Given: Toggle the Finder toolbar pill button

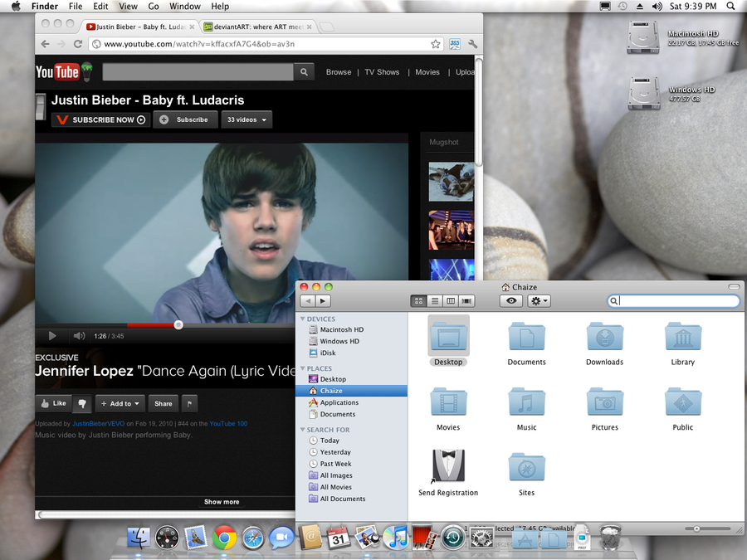Looking at the screenshot, I should coord(734,287).
